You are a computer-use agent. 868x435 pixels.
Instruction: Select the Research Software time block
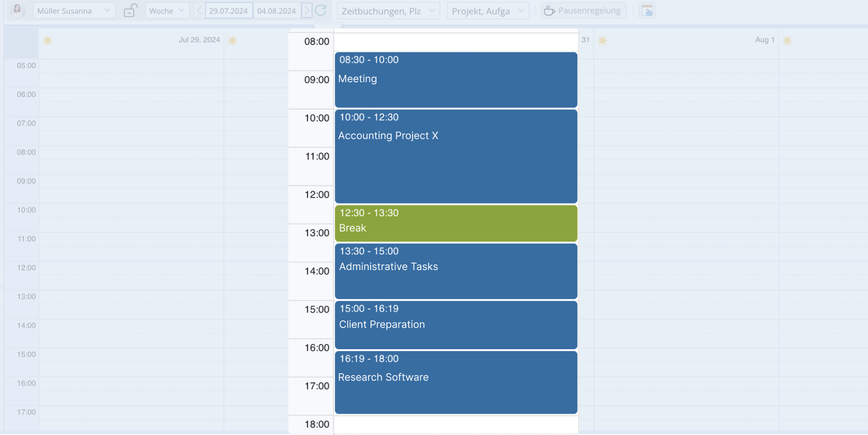click(x=456, y=383)
